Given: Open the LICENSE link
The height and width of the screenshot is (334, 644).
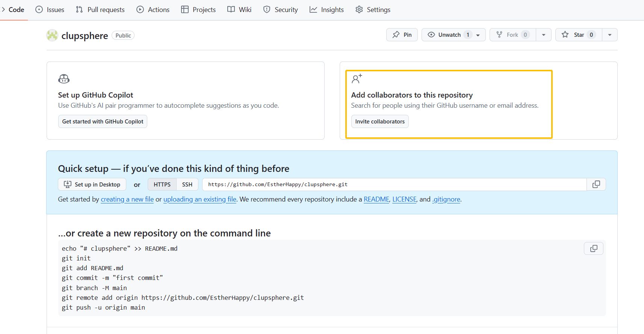Looking at the screenshot, I should point(405,199).
